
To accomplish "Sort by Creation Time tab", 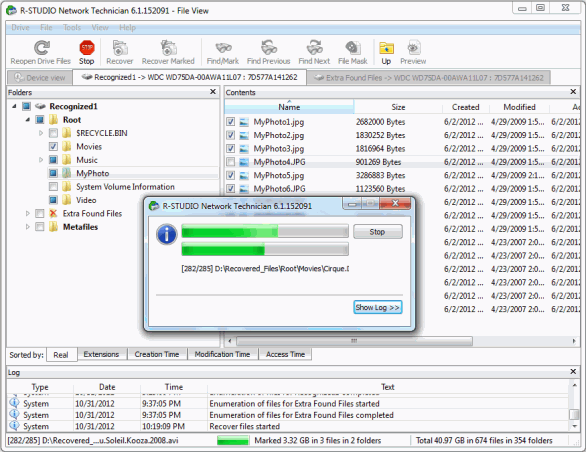I will click(x=157, y=354).
